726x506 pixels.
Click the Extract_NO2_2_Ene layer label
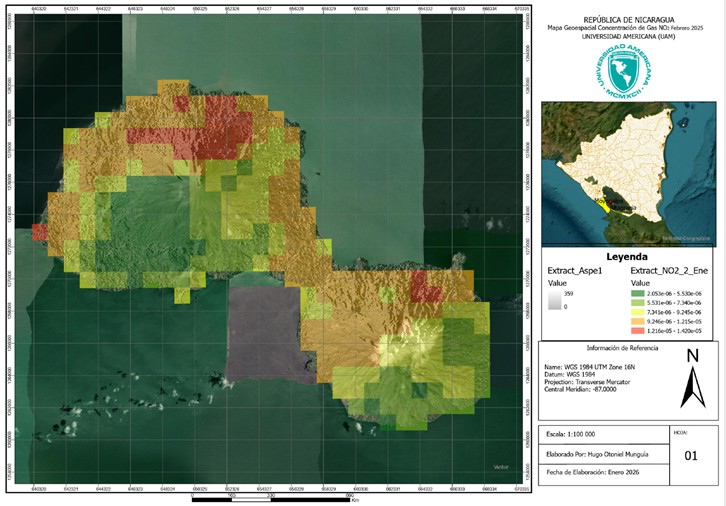tap(669, 271)
